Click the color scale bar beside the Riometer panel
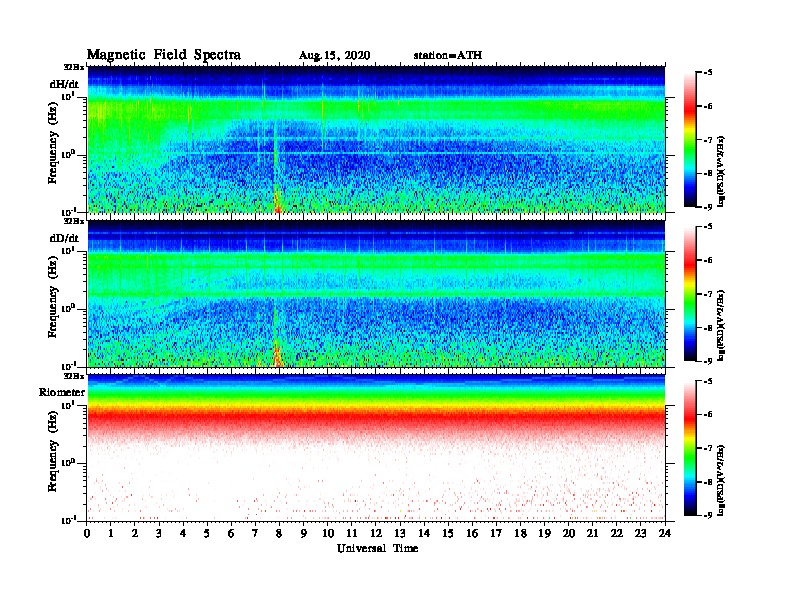The height and width of the screenshot is (612, 792). pyautogui.click(x=689, y=448)
